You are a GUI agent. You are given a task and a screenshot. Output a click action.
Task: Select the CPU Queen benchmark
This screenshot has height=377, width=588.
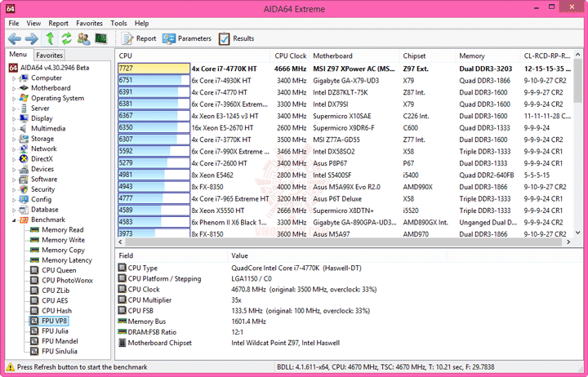point(59,270)
